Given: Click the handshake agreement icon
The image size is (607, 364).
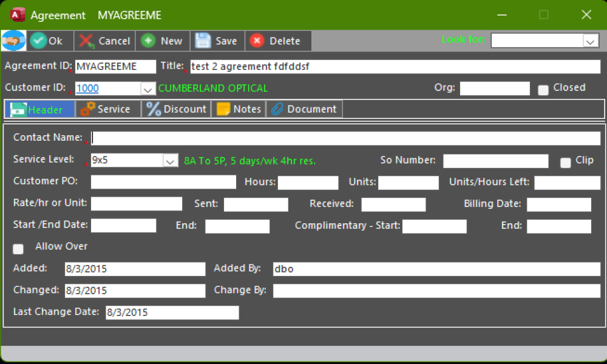Looking at the screenshot, I should (x=13, y=41).
